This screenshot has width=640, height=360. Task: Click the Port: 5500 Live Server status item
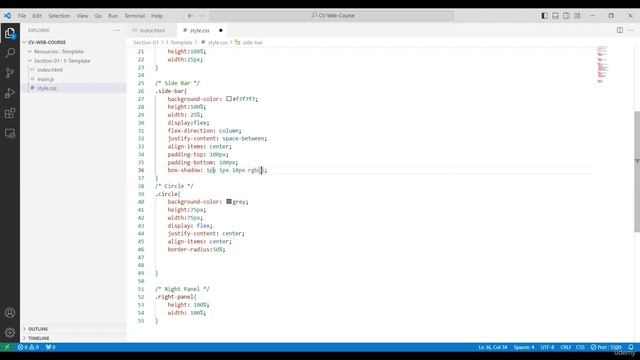click(606, 347)
